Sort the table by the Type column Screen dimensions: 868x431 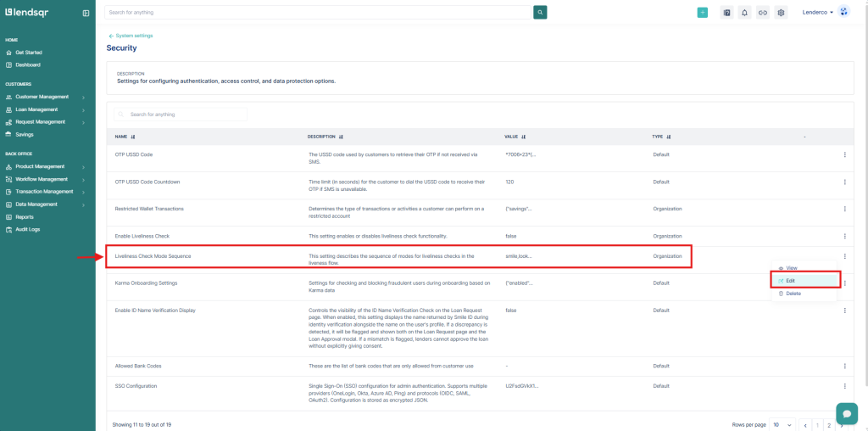(668, 137)
